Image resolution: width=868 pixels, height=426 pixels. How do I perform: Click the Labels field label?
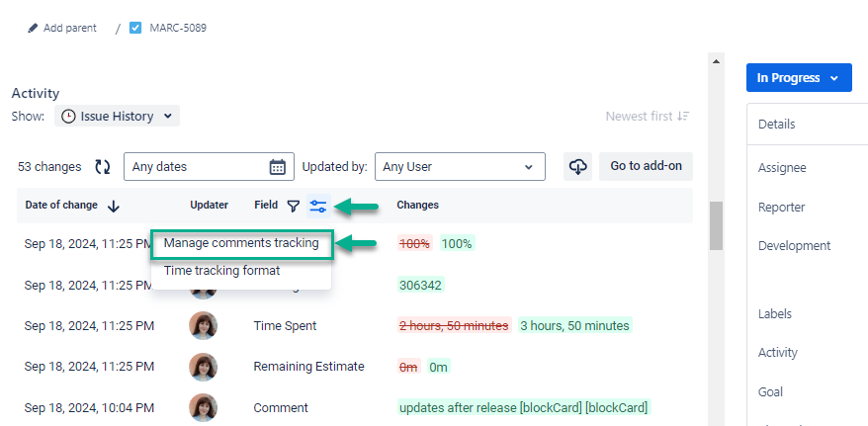775,313
